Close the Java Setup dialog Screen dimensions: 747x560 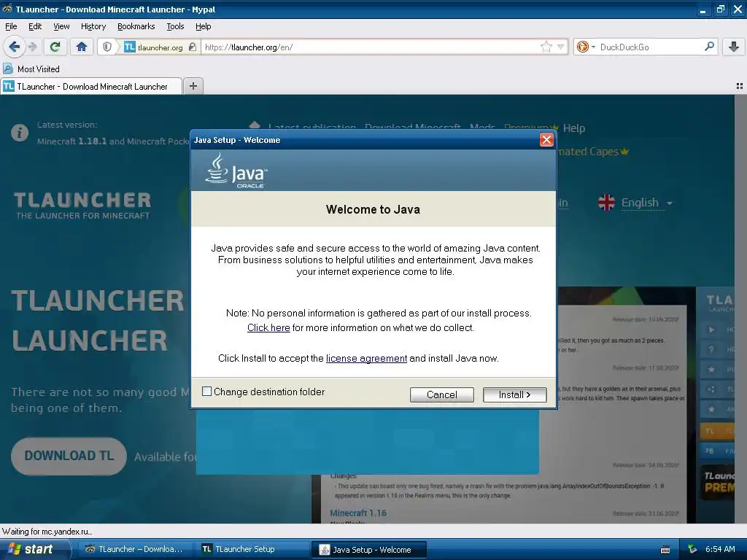coord(546,139)
